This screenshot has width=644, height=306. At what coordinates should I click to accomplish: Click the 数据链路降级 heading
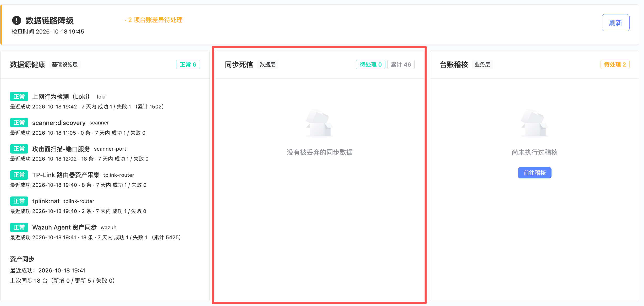(50, 20)
